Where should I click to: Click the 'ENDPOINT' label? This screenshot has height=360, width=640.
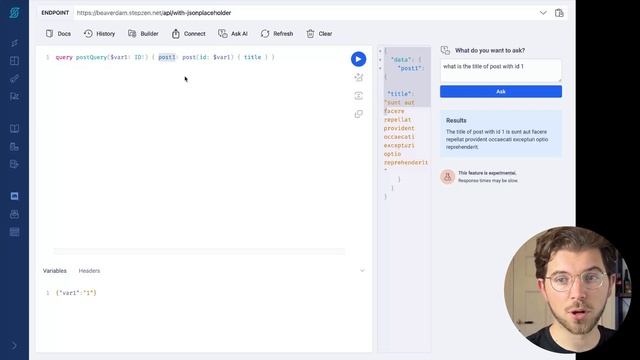(55, 13)
